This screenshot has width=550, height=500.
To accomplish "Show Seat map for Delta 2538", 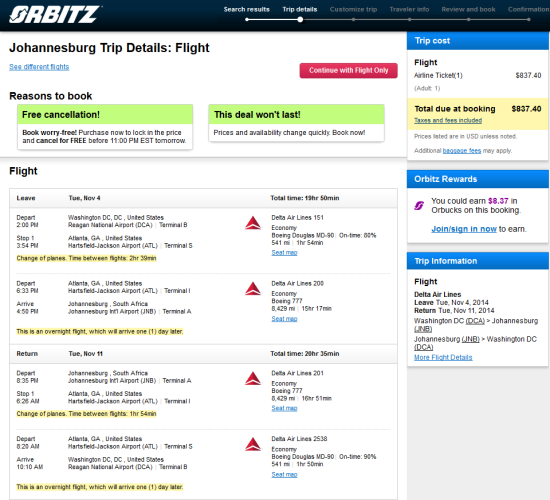I will click(x=284, y=474).
